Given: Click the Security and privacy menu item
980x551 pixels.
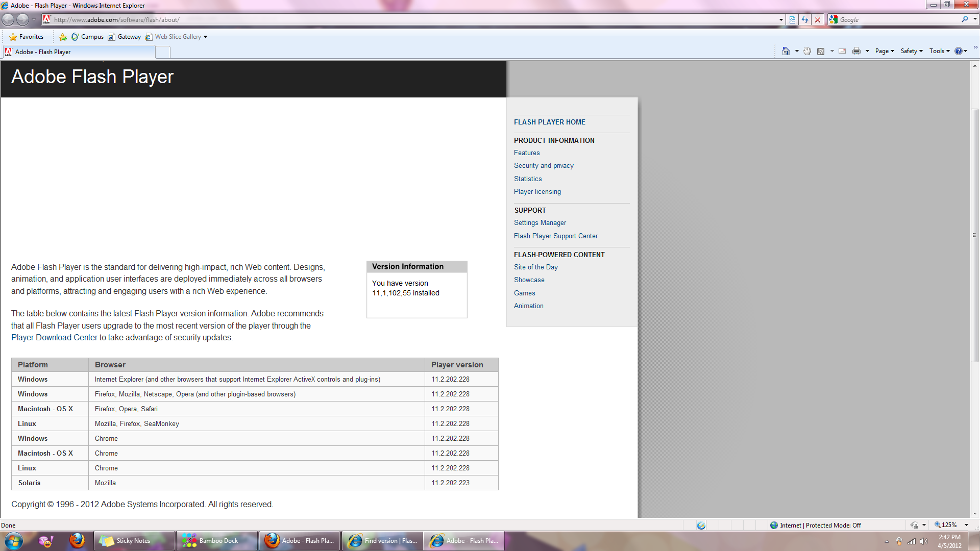Looking at the screenshot, I should point(543,165).
